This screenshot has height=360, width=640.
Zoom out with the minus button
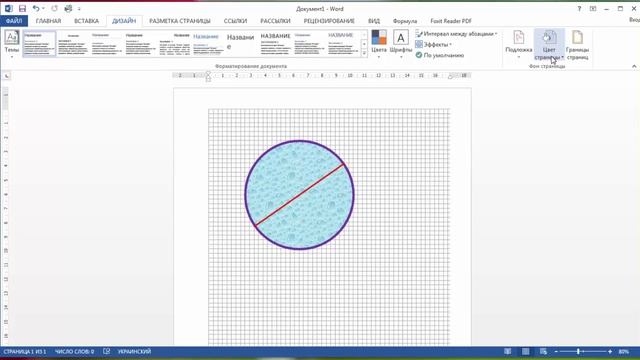pos(556,351)
